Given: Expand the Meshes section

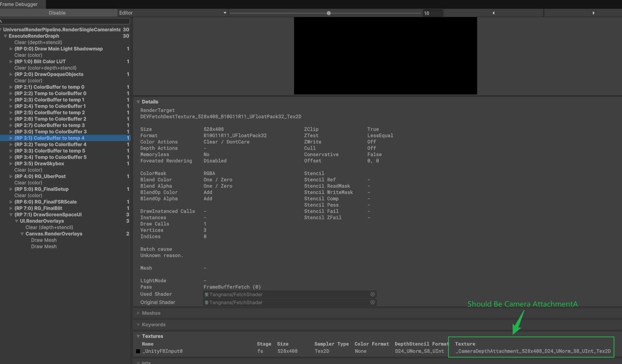Looking at the screenshot, I should (138, 313).
